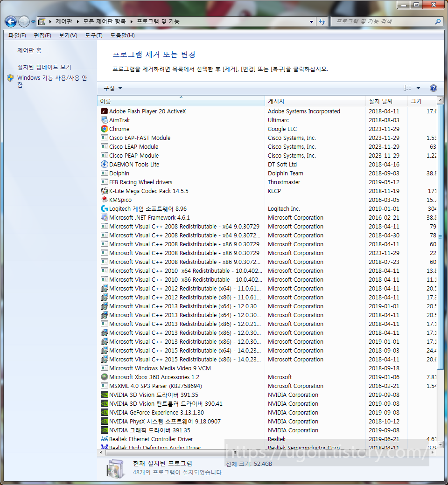Screen dimensions: 448x485
Task: Click the NVIDIA PhysX icon
Action: (105, 421)
